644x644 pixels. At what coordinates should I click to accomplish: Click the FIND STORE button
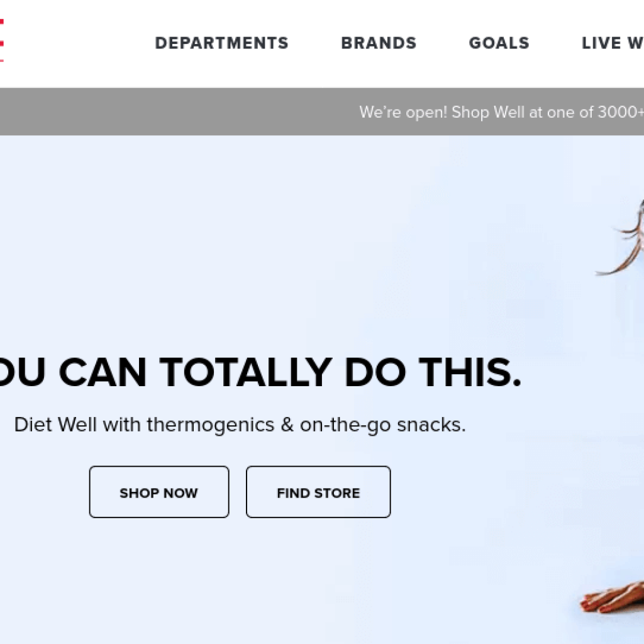(x=318, y=492)
